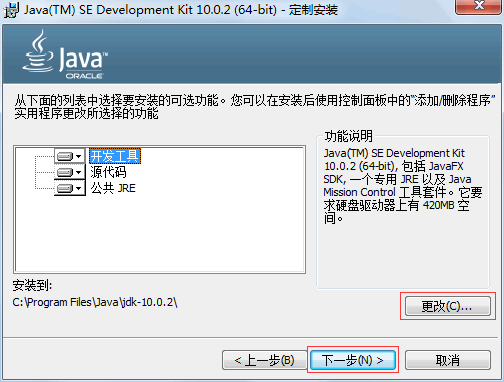Click the 功能说明 description text
Image resolution: width=504 pixels, height=382 pixels.
[x=403, y=186]
